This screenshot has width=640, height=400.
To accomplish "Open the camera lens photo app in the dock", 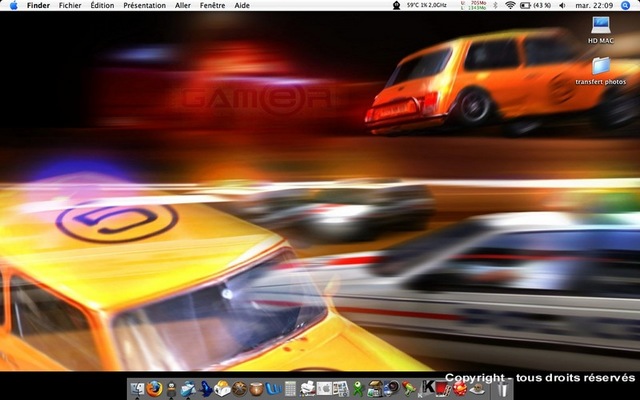I will [x=392, y=388].
